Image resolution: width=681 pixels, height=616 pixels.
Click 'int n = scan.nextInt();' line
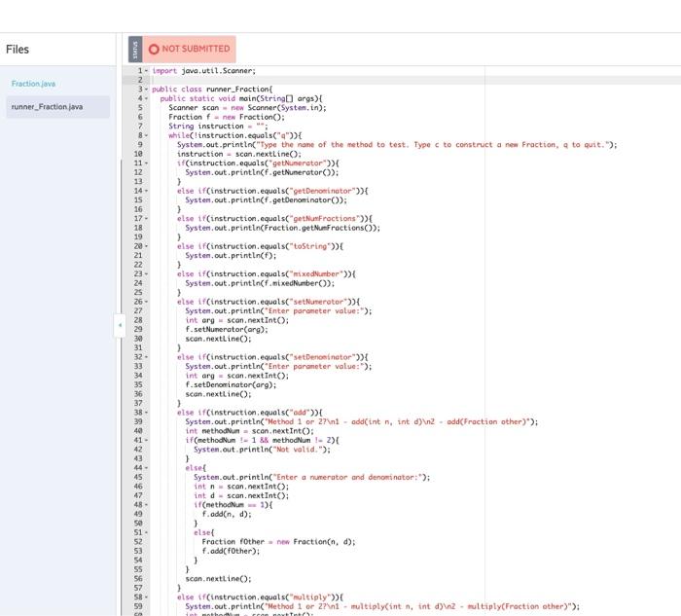point(241,487)
